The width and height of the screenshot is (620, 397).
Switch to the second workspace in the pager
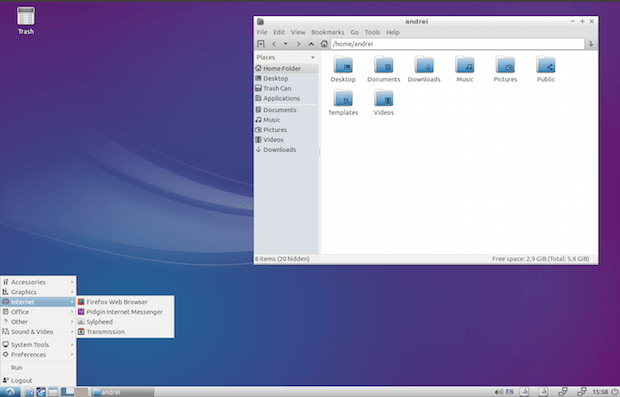81,392
